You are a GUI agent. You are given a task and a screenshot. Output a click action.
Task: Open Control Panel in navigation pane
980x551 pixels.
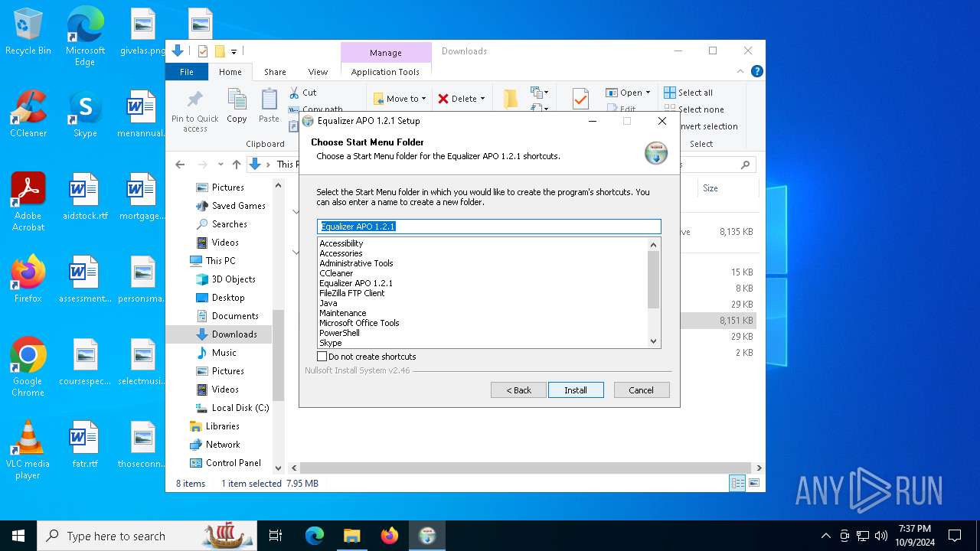pos(226,463)
